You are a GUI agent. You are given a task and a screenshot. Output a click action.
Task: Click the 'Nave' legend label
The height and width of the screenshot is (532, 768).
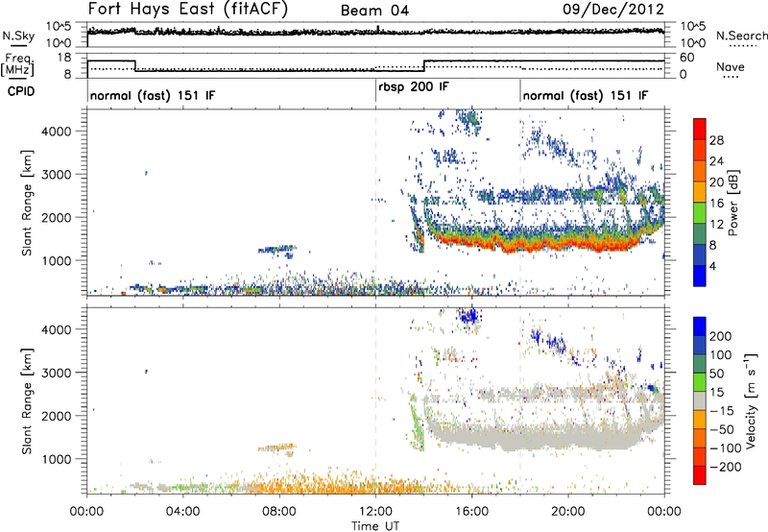[730, 66]
